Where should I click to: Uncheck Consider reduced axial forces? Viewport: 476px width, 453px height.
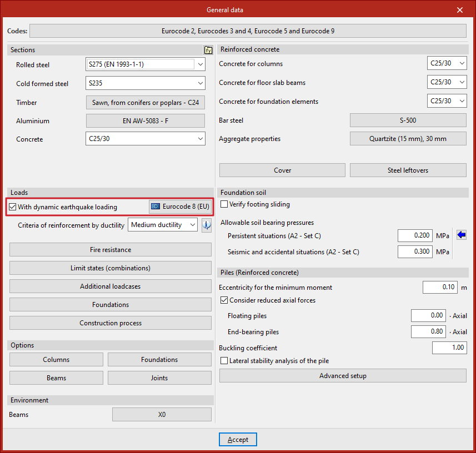224,300
